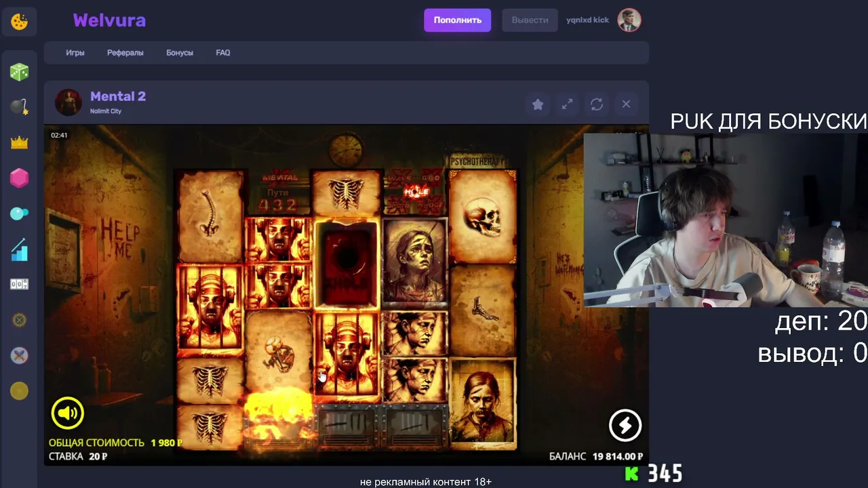Open the crossed swords game
The image size is (868, 488).
click(x=19, y=355)
